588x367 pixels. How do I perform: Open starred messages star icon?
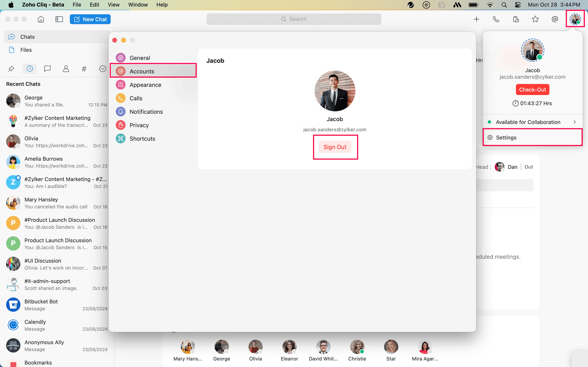coord(535,19)
